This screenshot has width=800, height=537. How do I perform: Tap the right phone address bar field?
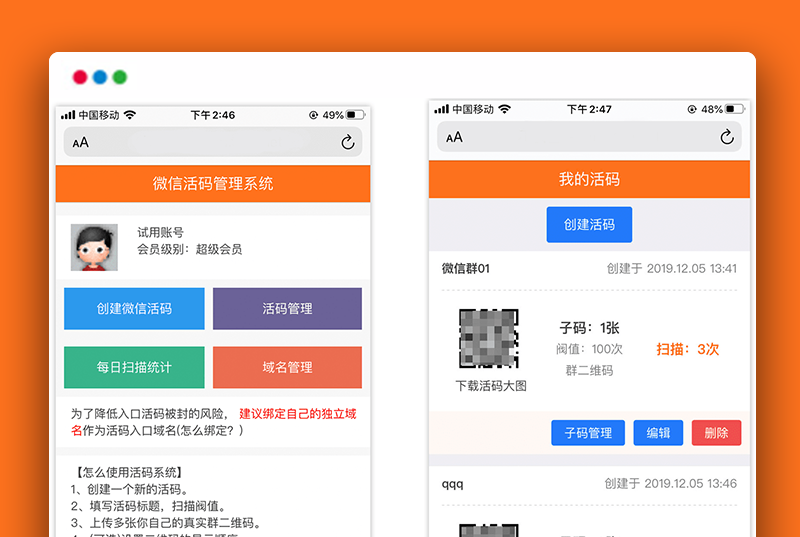coord(589,137)
